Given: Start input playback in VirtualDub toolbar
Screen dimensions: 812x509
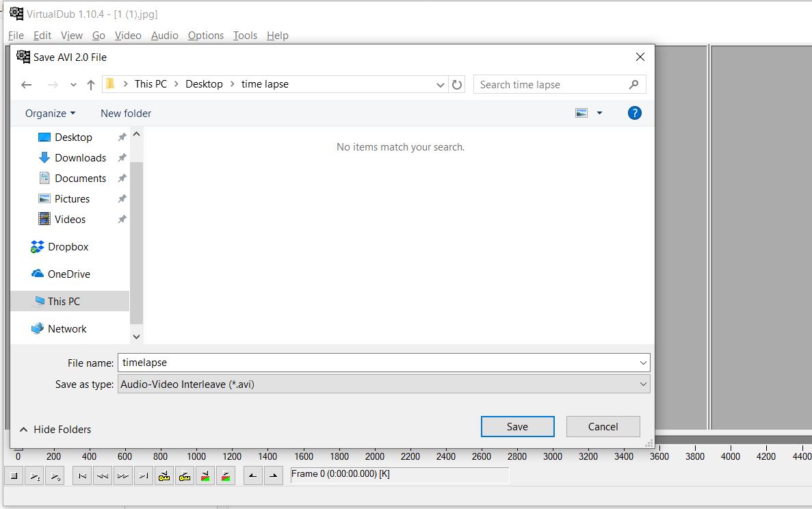Looking at the screenshot, I should coord(34,476).
